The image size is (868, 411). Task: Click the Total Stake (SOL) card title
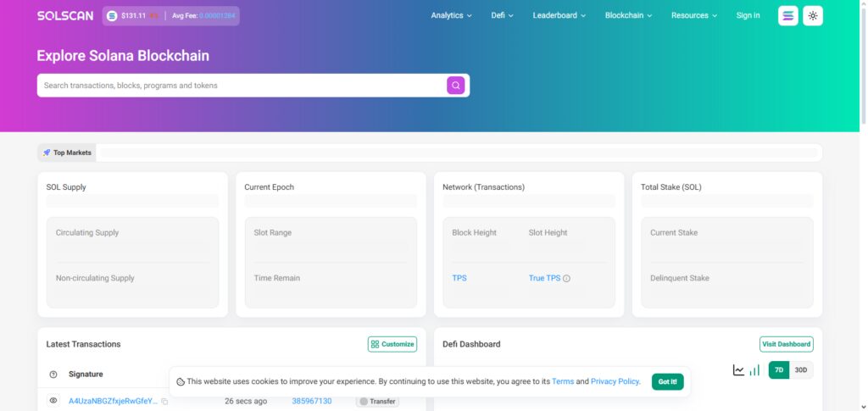[671, 187]
